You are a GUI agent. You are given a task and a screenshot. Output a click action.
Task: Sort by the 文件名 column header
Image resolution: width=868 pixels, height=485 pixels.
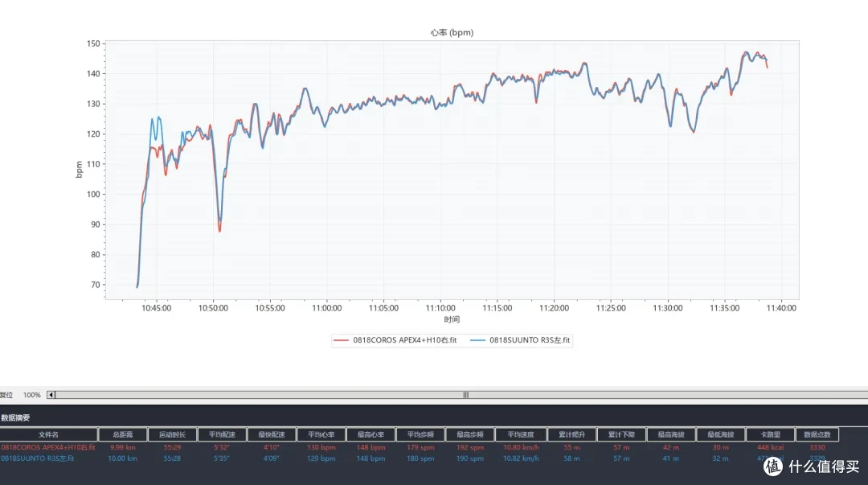tap(49, 434)
